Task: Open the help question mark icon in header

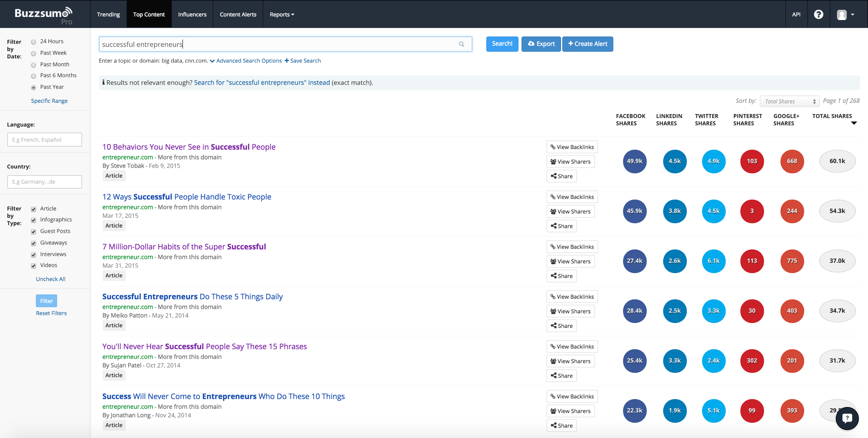Action: click(818, 14)
